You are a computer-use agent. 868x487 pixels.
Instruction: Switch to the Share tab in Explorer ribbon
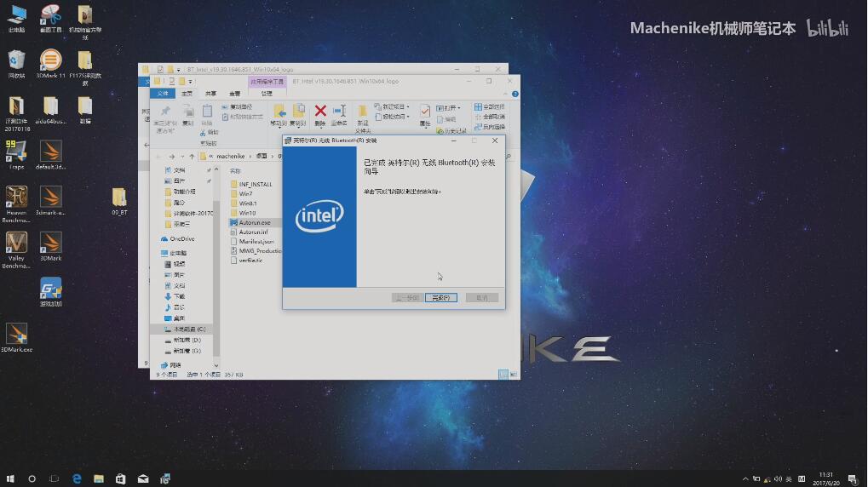coord(211,94)
